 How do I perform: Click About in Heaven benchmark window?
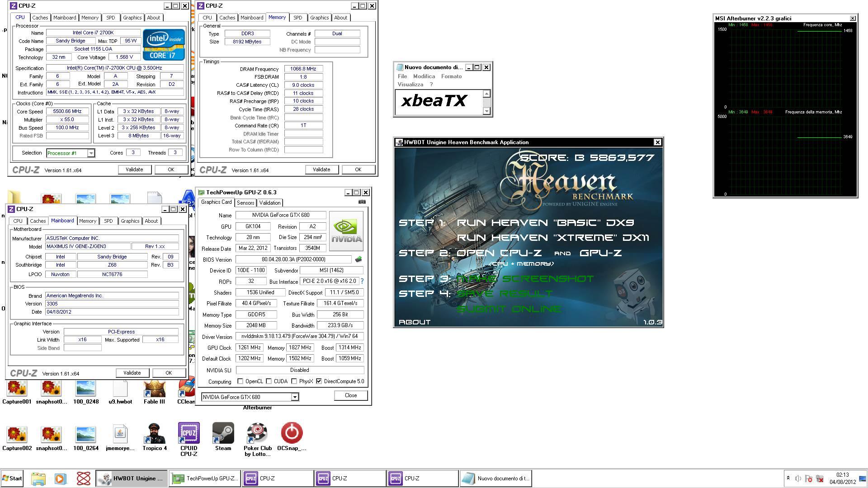[x=415, y=322]
